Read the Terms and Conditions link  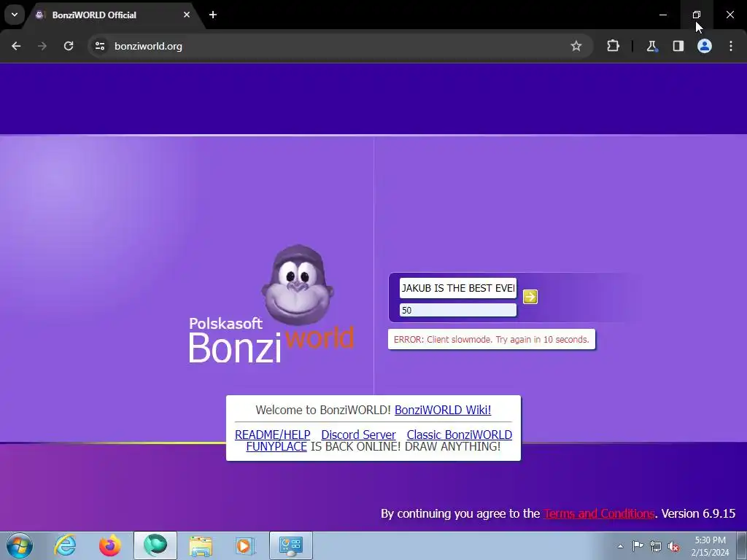coord(599,513)
